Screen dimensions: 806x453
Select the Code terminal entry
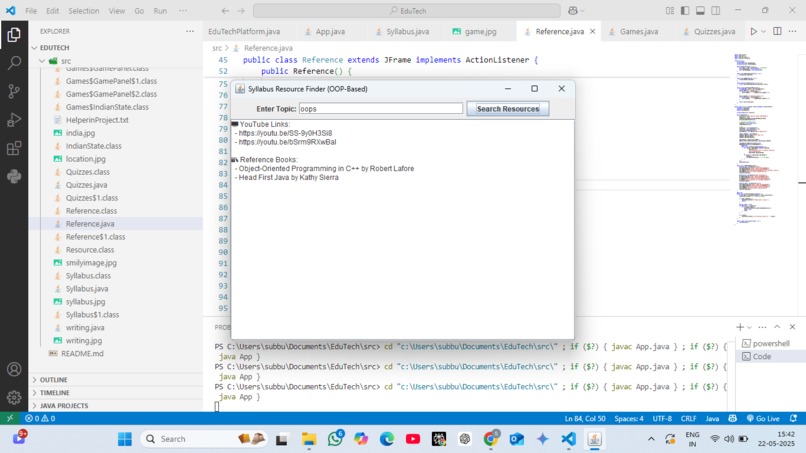click(771, 356)
